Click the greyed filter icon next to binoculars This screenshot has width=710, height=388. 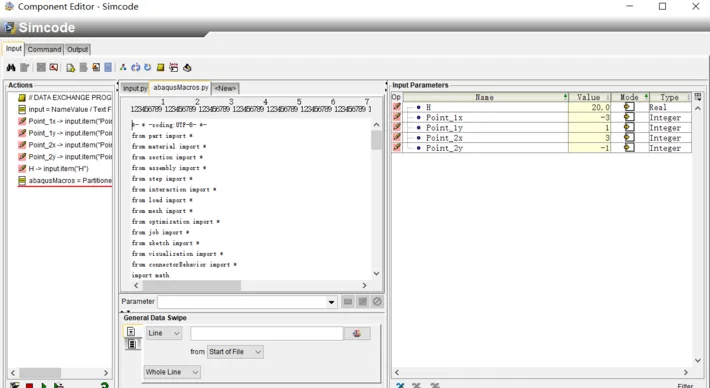(24, 67)
